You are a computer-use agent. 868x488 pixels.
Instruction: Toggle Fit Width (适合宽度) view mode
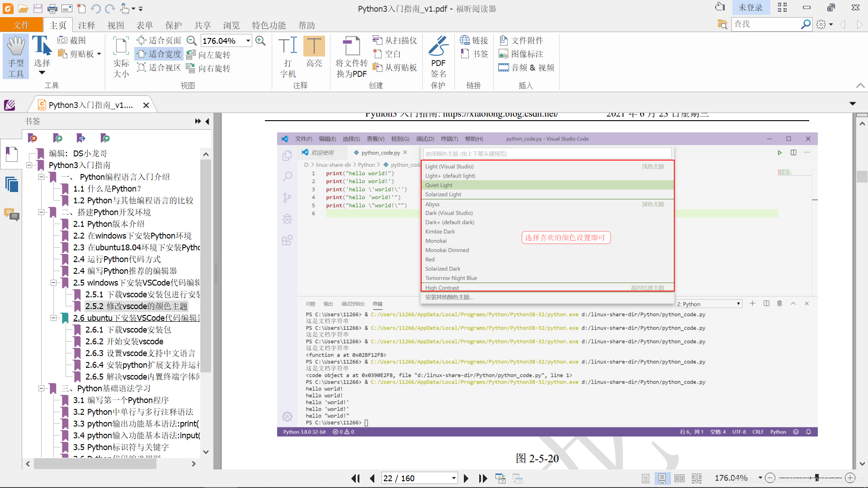pyautogui.click(x=159, y=54)
